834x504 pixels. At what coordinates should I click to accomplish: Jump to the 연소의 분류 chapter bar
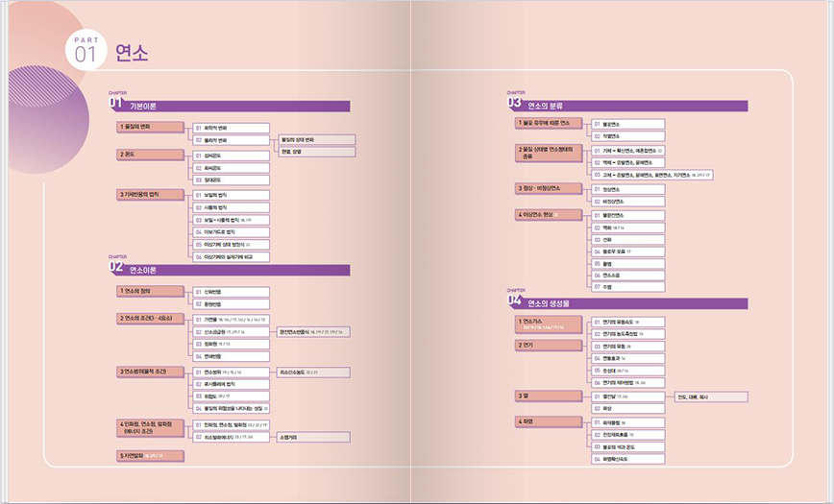[x=634, y=105]
